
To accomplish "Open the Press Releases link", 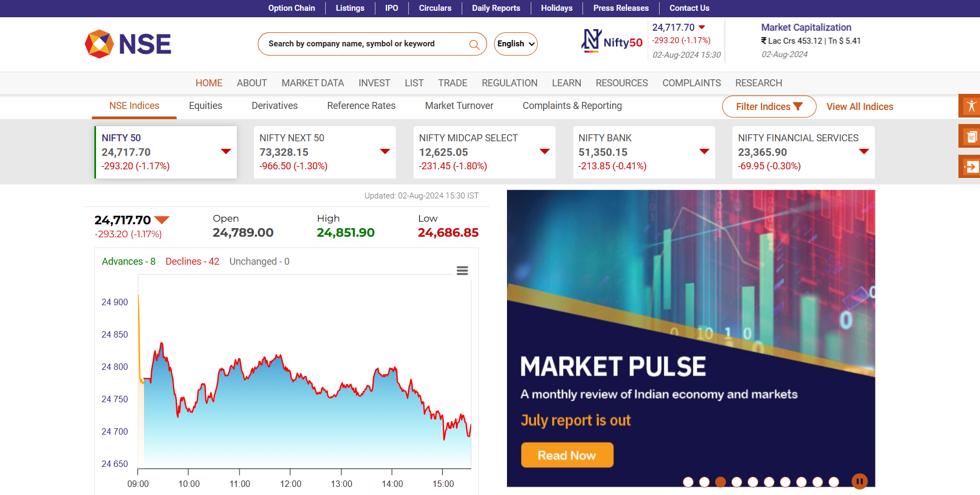I will tap(621, 8).
